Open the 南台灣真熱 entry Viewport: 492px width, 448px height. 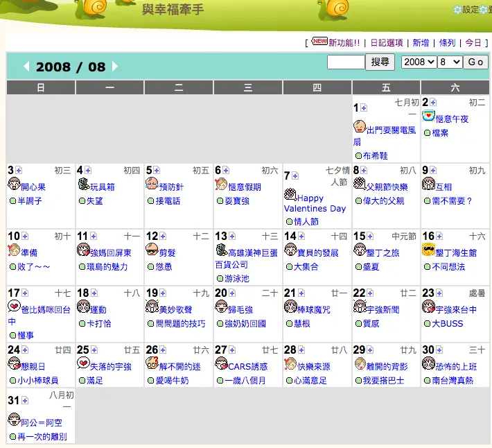pyautogui.click(x=453, y=381)
